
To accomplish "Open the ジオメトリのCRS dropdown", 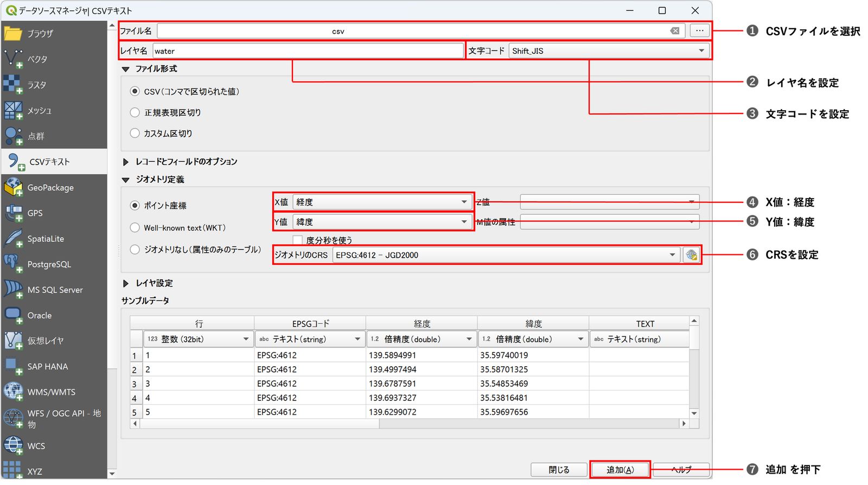I will pos(506,255).
